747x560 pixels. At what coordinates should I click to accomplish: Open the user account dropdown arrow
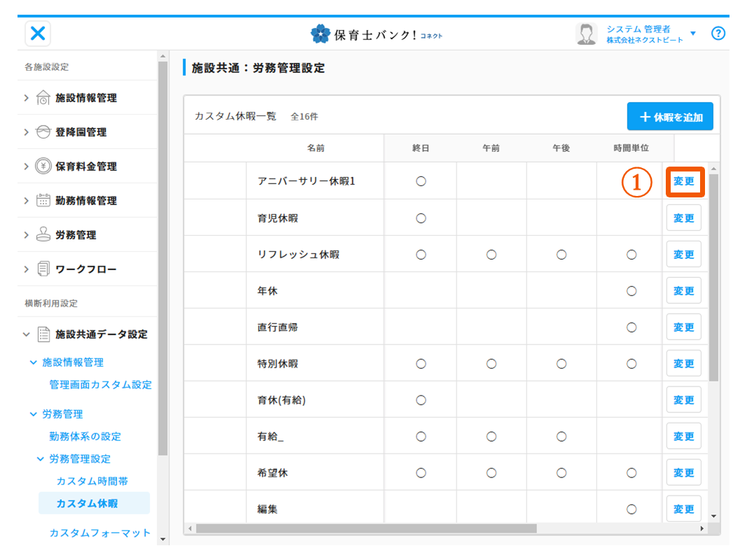(x=693, y=34)
